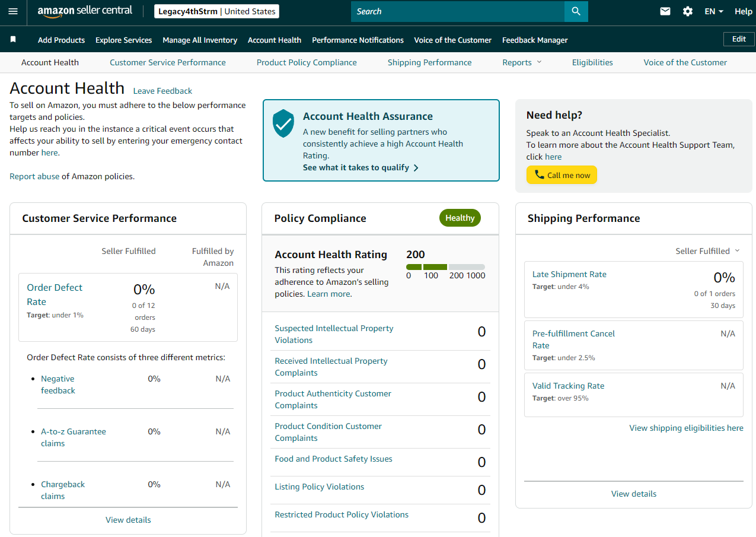Screen dimensions: 756x537
Task: Open the hamburger navigation menu
Action: tap(13, 12)
